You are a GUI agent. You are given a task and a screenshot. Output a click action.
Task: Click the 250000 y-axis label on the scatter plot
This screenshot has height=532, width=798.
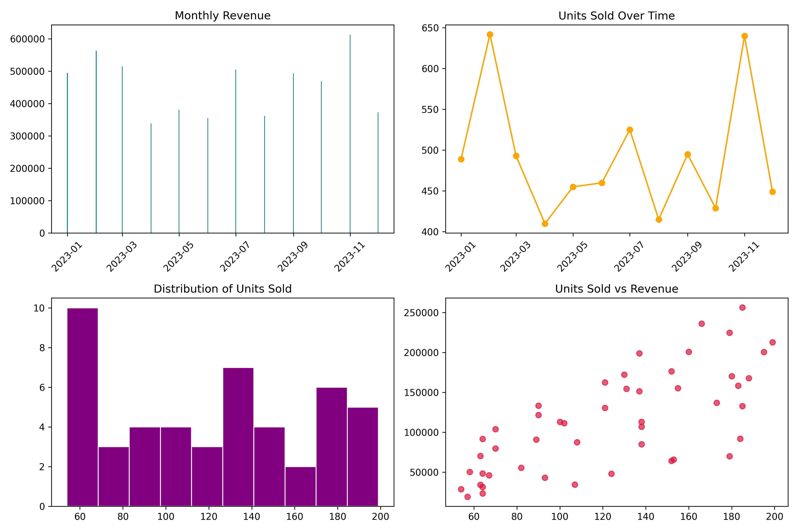click(x=421, y=313)
